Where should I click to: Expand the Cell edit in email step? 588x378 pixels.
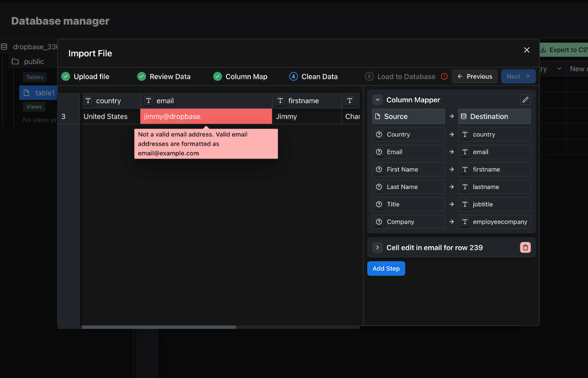click(378, 247)
